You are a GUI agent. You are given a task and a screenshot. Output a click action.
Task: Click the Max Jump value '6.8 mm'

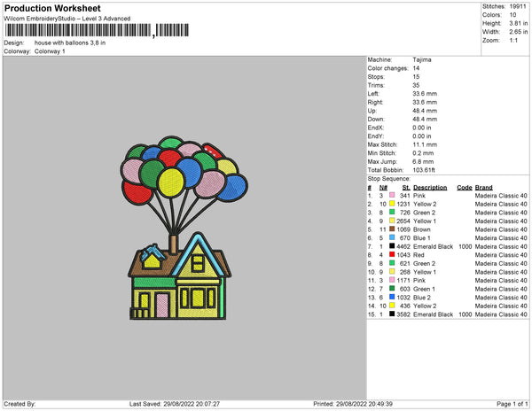[x=423, y=161]
